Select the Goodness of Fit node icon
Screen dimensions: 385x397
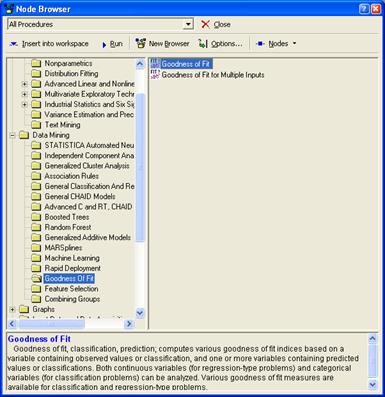coord(155,63)
